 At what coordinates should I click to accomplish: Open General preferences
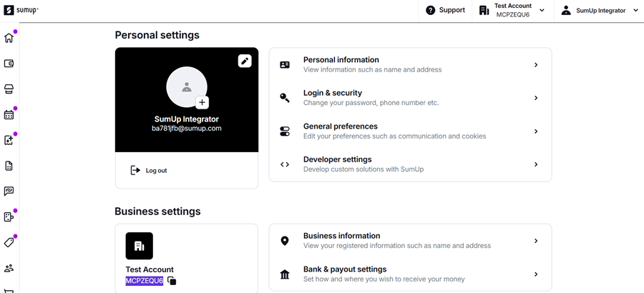410,131
